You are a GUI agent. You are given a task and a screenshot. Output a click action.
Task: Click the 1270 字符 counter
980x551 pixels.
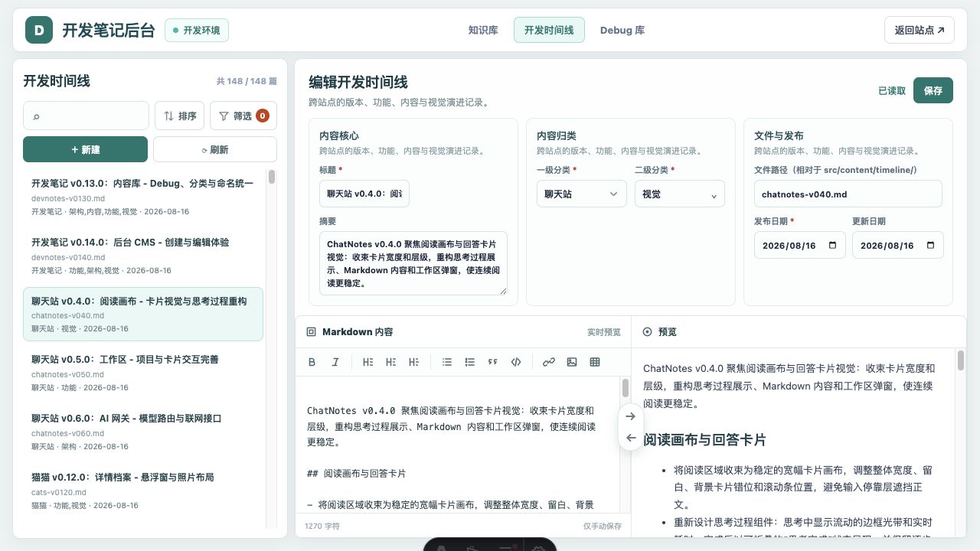(x=322, y=526)
